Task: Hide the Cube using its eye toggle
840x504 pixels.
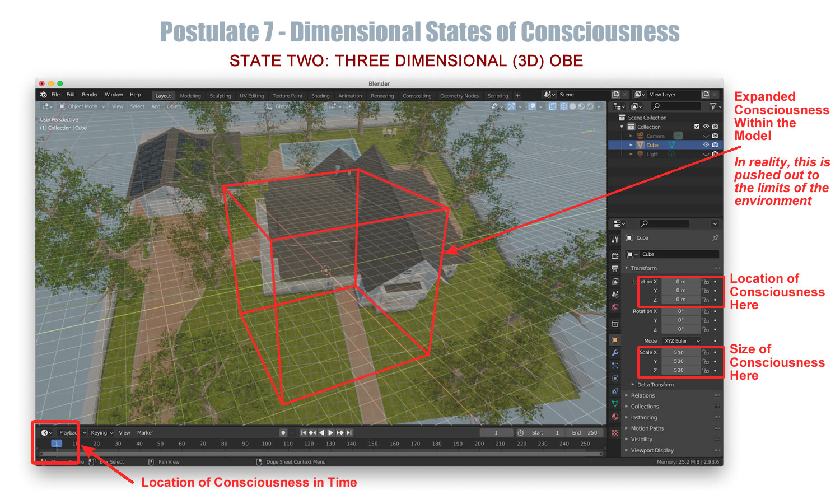Action: coord(706,144)
